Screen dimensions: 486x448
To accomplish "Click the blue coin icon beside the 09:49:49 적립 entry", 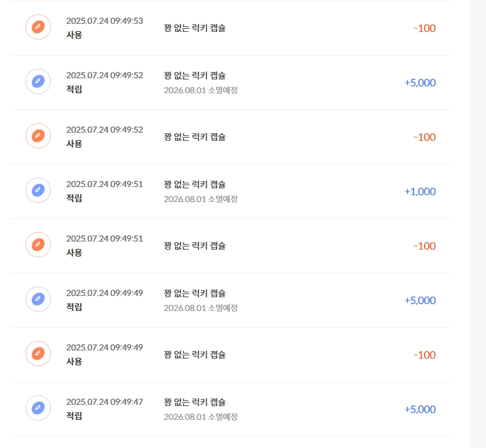I will [38, 299].
